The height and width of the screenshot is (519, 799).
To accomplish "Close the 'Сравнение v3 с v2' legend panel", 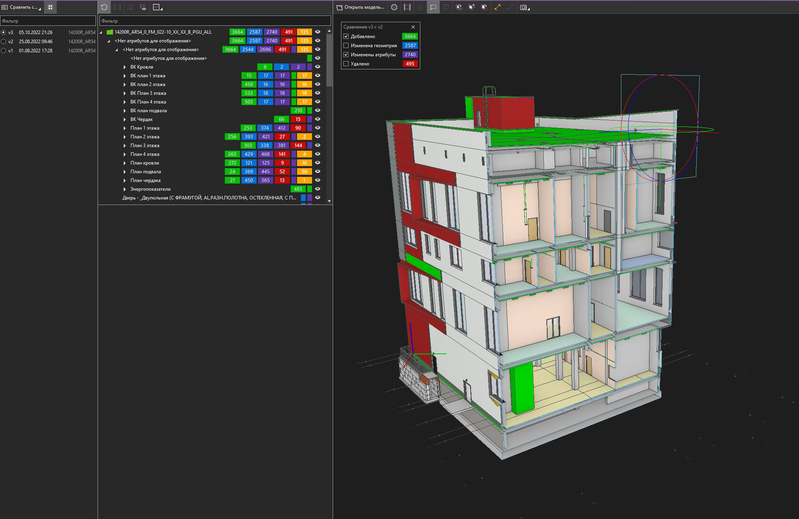I will click(413, 27).
